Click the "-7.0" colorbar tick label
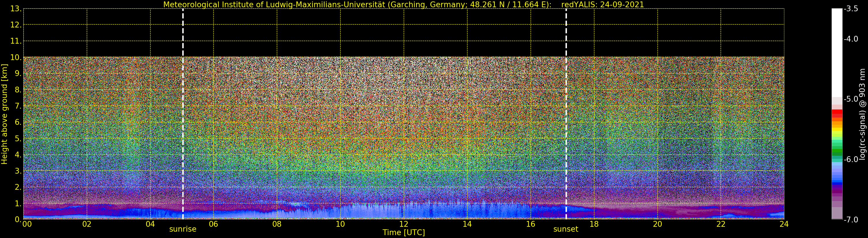The height and width of the screenshot is (238, 868). pos(851,220)
